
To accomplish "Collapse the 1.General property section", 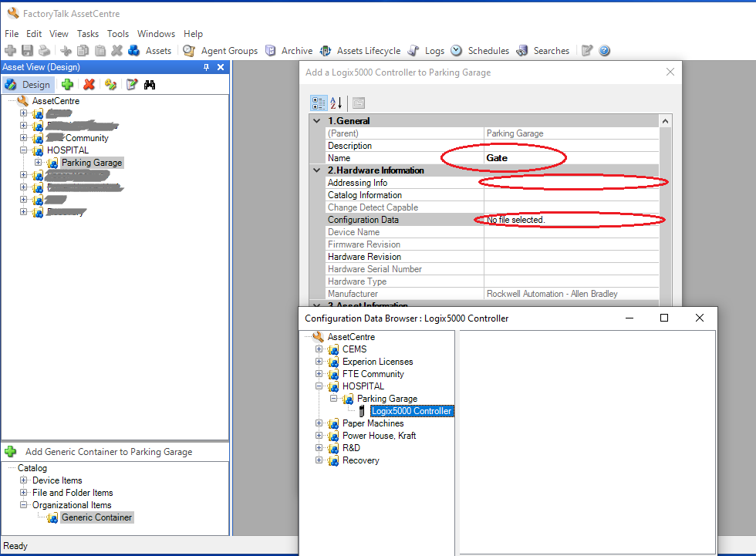I will click(317, 121).
